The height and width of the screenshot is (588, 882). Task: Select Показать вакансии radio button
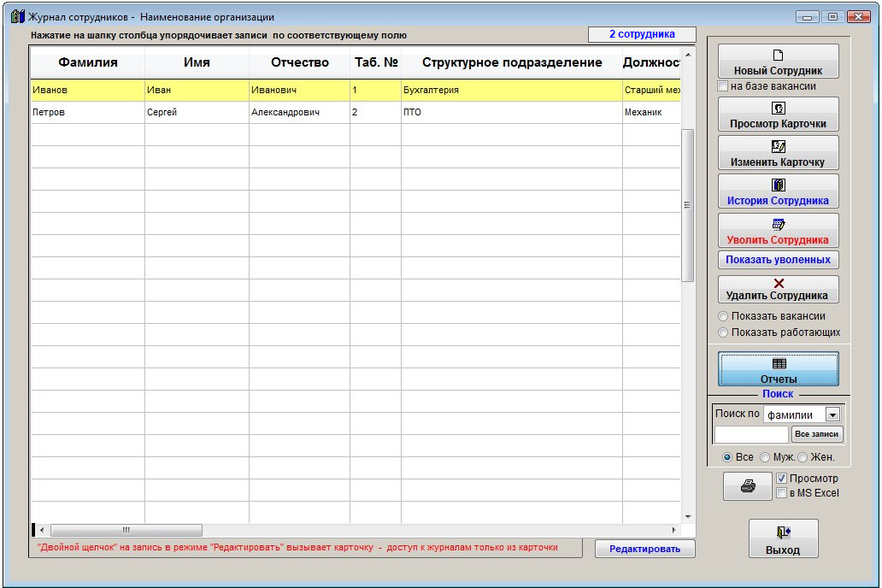pos(723,316)
